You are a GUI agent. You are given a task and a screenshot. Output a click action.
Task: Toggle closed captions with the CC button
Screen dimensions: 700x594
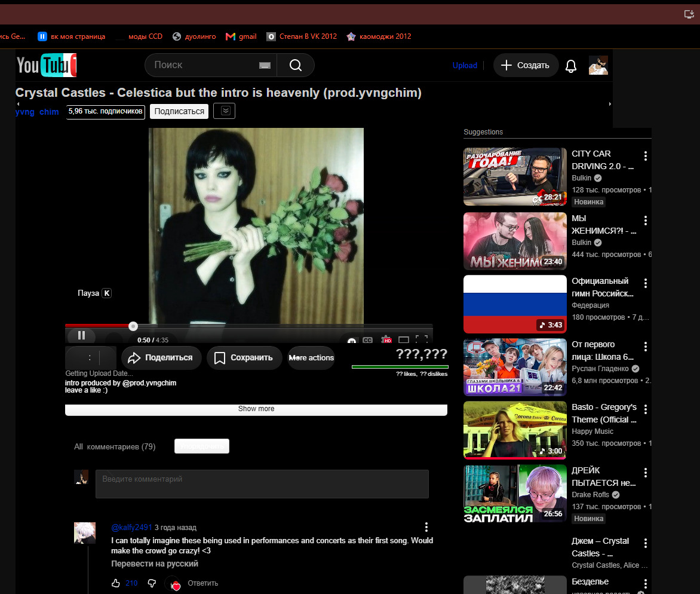367,340
